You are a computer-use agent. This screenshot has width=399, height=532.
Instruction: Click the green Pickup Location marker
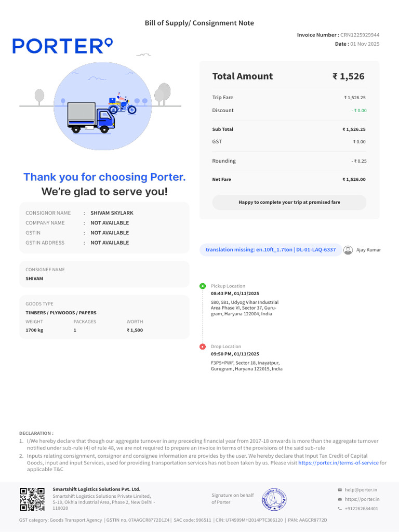pos(203,286)
